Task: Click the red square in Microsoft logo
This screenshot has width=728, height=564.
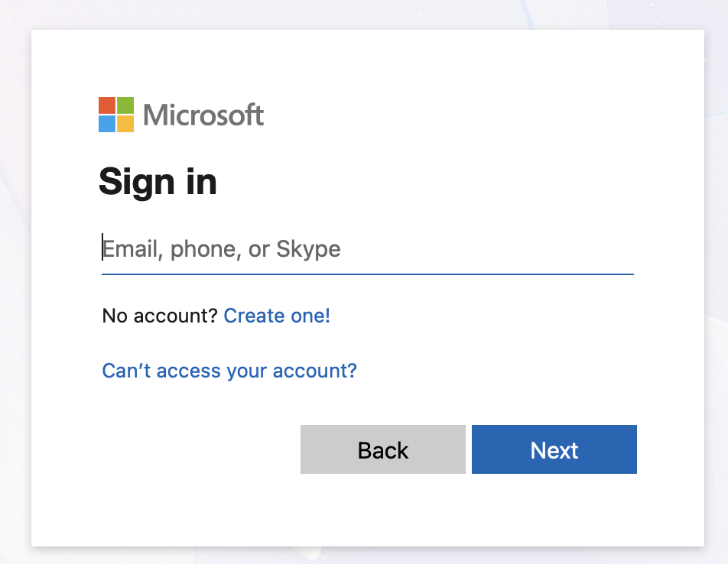Action: pyautogui.click(x=107, y=105)
